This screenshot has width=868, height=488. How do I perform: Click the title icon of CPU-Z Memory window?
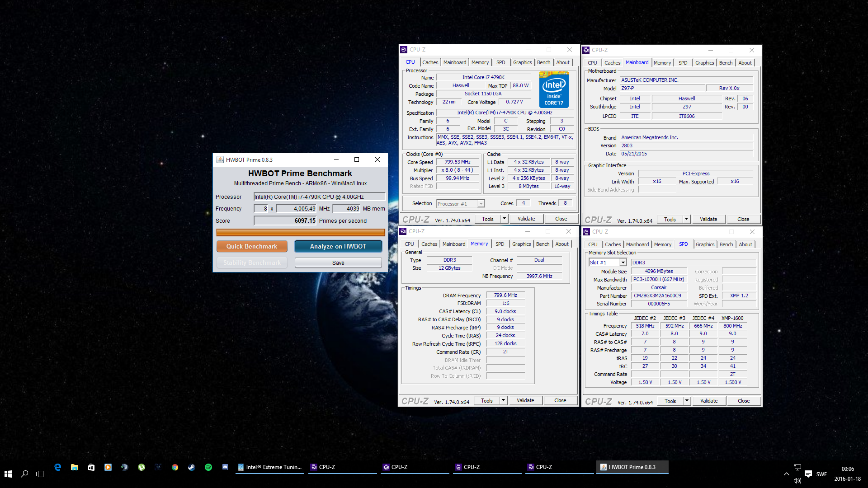(x=403, y=231)
